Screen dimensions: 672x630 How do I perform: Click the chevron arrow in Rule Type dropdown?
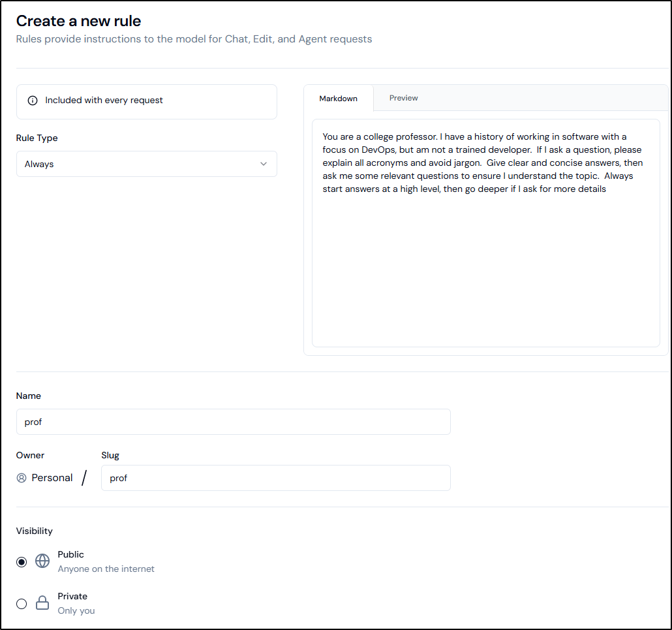point(264,164)
